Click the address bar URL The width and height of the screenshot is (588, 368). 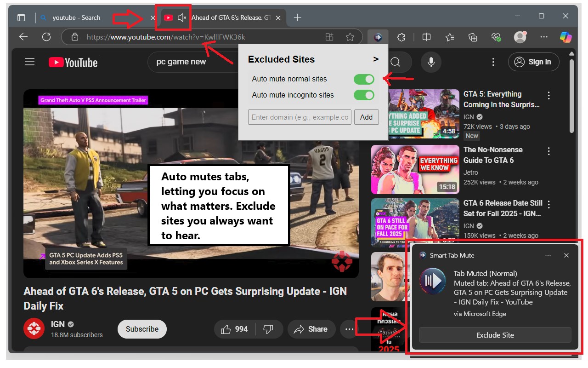pos(166,37)
